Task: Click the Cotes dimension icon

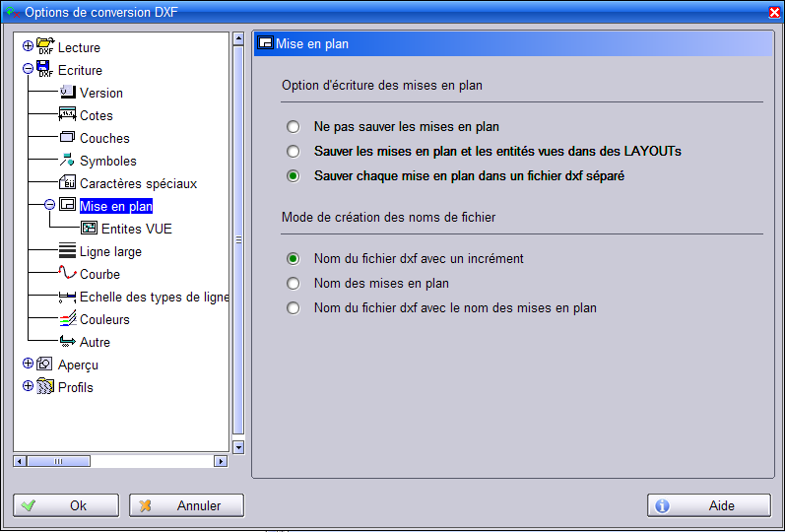Action: coord(67,115)
